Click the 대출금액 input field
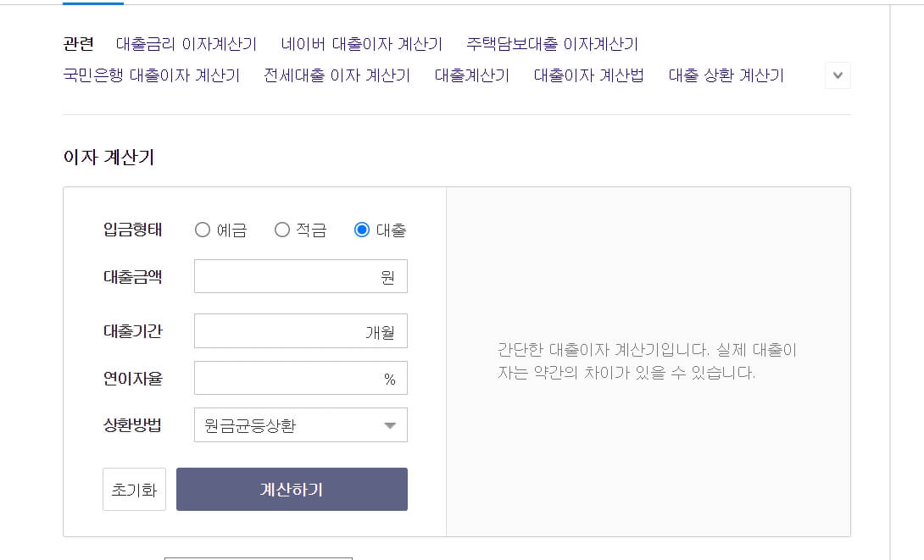The image size is (924, 560). pos(301,276)
